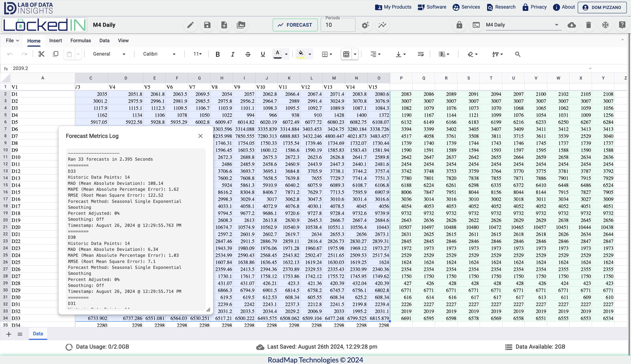
Task: Click the pencil edit icon beside M4 Daily
Action: (190, 25)
